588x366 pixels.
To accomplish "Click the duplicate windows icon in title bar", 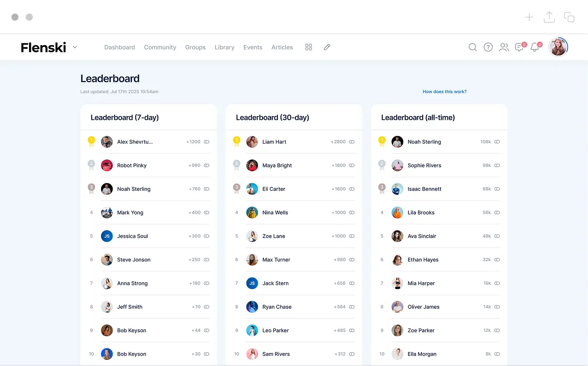I will pos(569,17).
